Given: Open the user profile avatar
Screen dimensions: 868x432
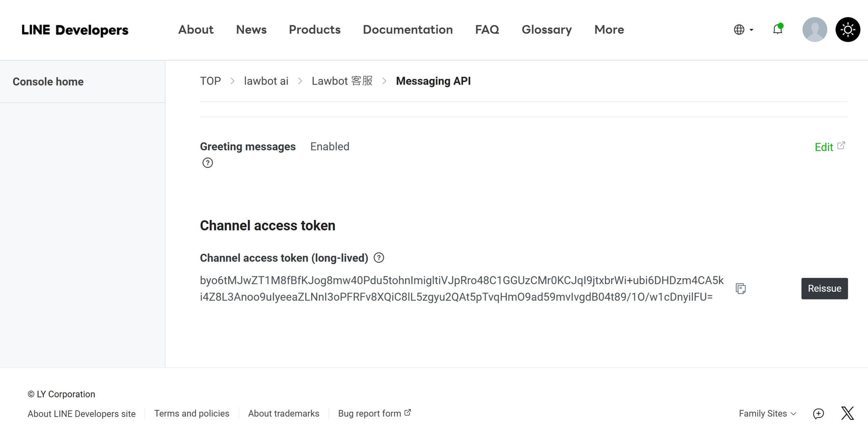Looking at the screenshot, I should point(815,30).
